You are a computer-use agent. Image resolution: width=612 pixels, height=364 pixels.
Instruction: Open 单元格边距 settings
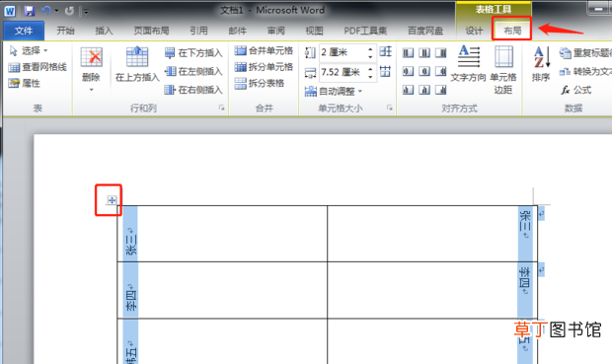click(503, 70)
